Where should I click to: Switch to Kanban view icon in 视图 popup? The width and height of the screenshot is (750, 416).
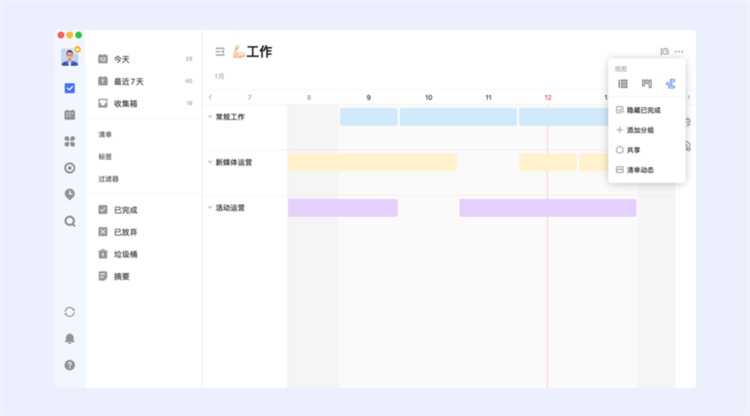(647, 84)
